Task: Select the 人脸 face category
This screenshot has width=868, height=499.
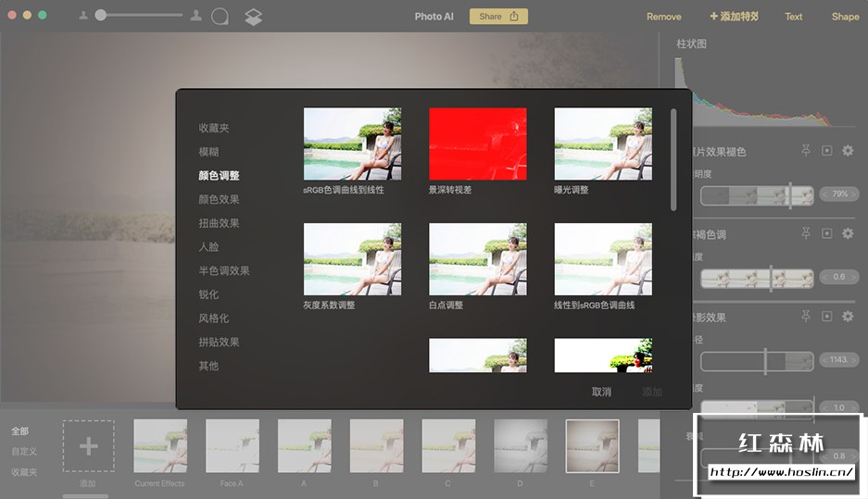Action: (x=208, y=247)
